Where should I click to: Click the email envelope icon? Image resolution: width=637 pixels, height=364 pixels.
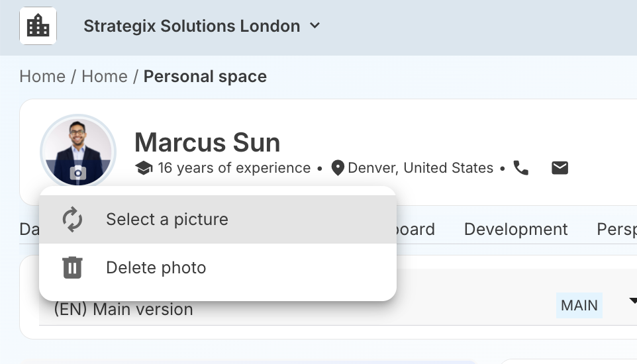pos(560,168)
